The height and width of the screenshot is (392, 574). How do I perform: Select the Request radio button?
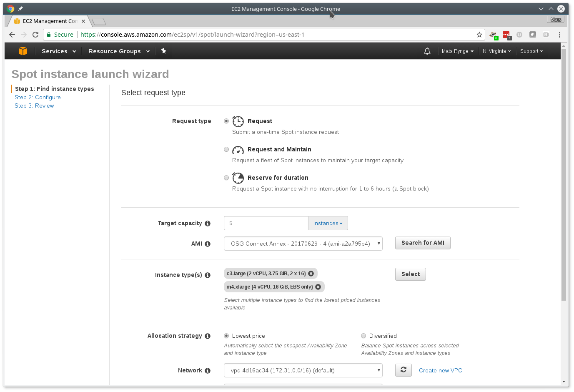click(x=226, y=121)
